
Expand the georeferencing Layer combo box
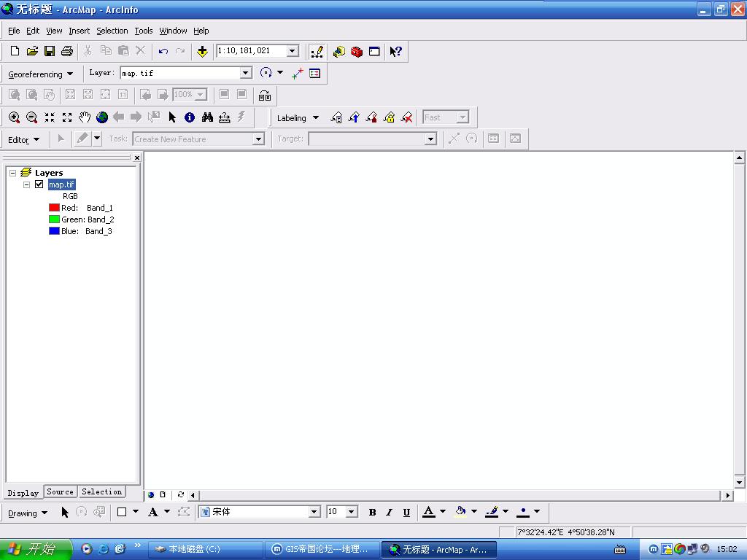(245, 73)
